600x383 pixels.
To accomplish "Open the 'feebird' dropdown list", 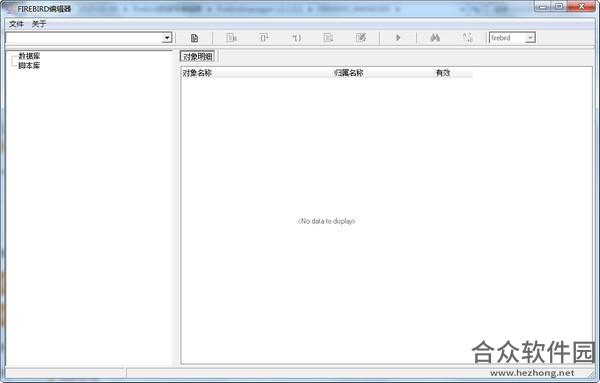I will click(x=530, y=38).
